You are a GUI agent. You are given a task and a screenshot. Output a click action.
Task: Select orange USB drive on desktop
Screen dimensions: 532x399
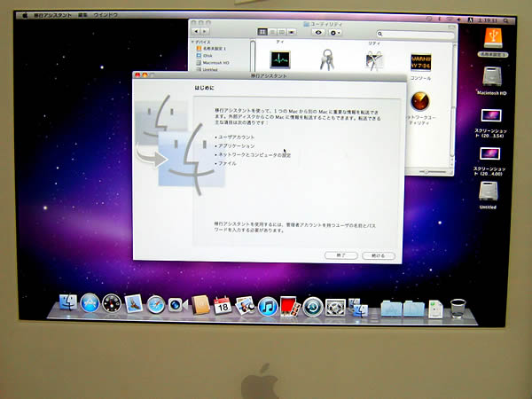tap(493, 38)
